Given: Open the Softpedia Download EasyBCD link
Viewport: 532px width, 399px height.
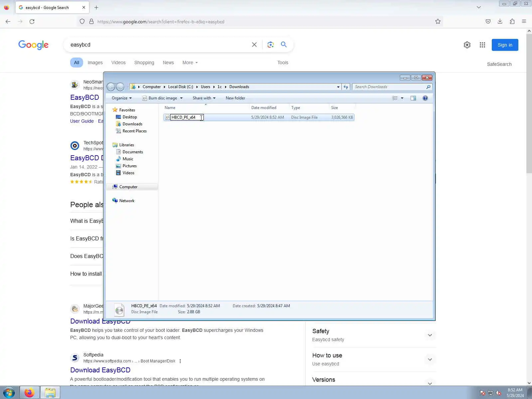Looking at the screenshot, I should pyautogui.click(x=100, y=370).
